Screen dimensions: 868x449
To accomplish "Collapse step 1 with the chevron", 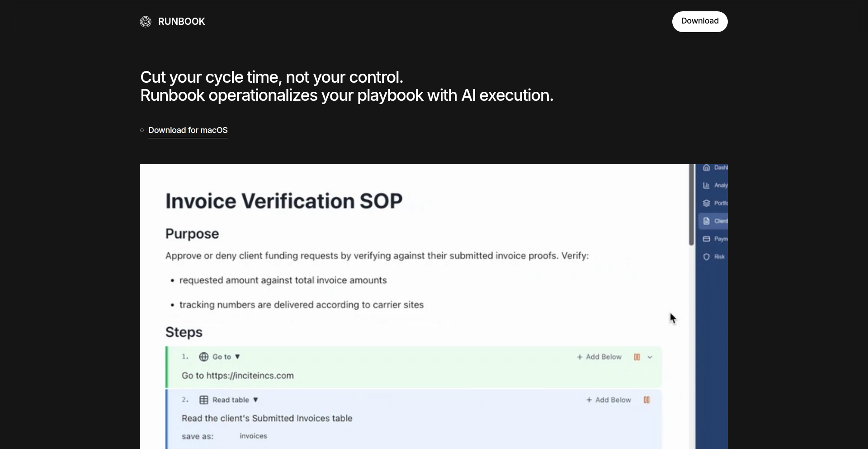I will click(650, 357).
